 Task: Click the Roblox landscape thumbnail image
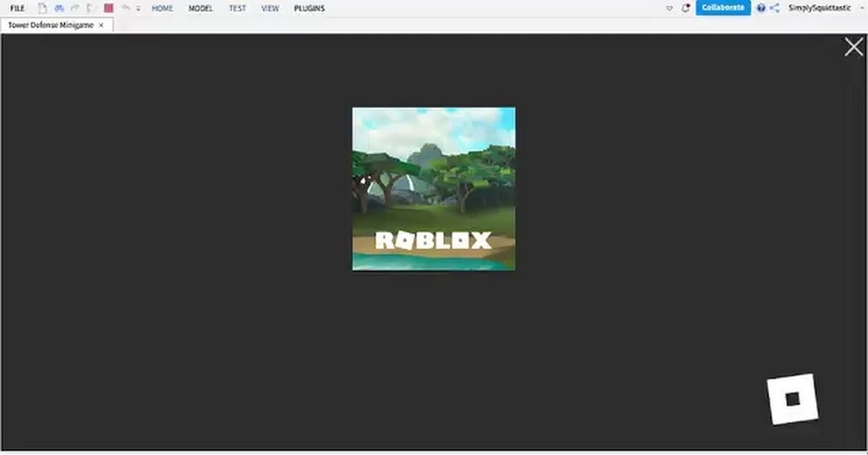[434, 189]
